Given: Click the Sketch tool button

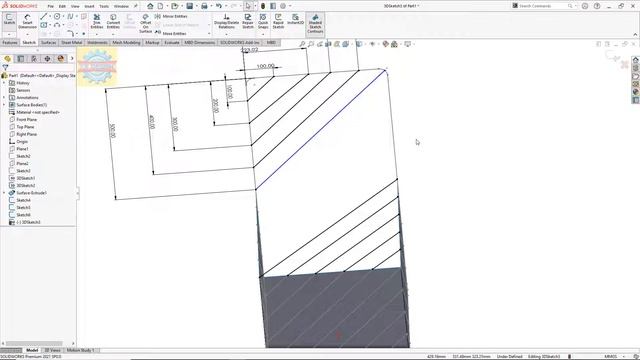Looking at the screenshot, I should (9, 20).
